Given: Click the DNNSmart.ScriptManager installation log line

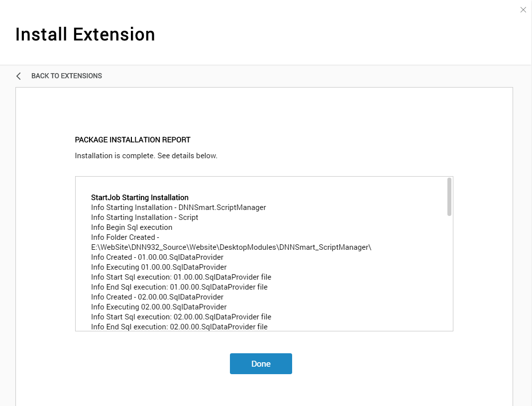Looking at the screenshot, I should click(x=179, y=207).
